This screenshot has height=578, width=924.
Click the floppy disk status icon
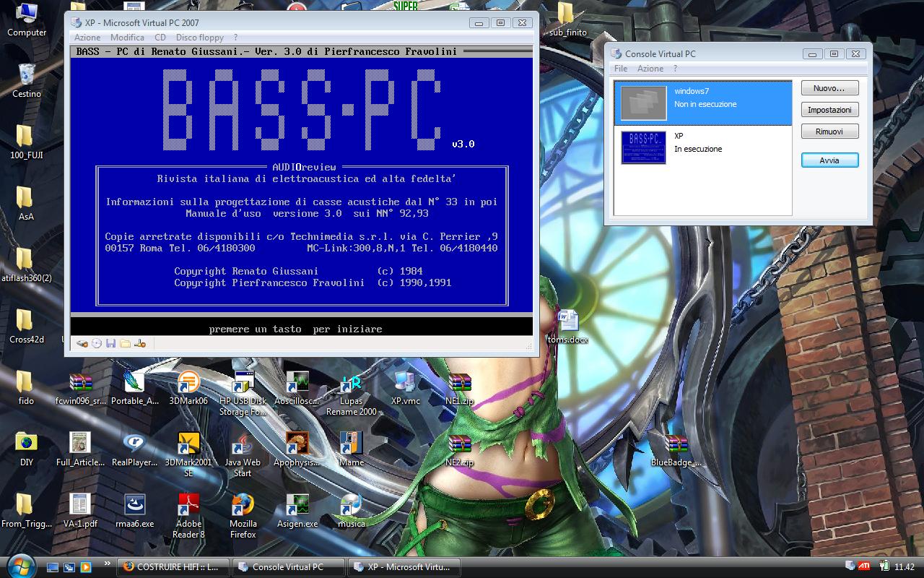coord(111,343)
